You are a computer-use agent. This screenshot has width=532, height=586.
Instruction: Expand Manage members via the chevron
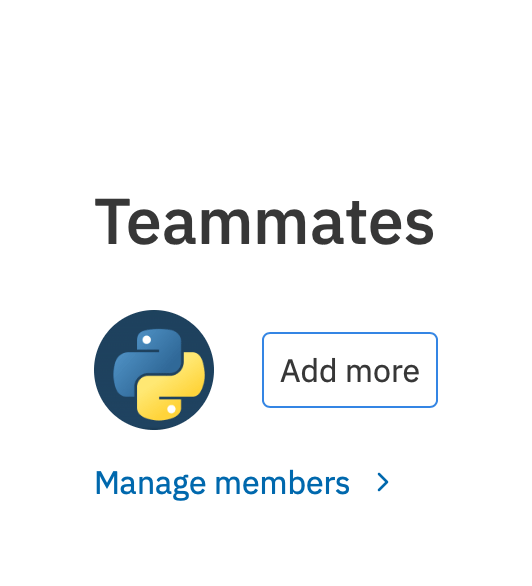(x=383, y=482)
